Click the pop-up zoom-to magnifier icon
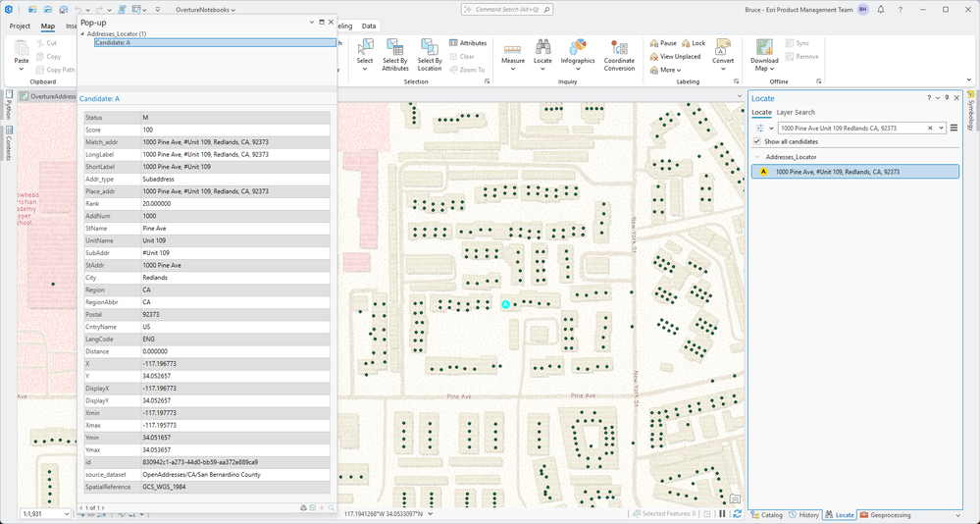The image size is (980, 524). (332, 507)
